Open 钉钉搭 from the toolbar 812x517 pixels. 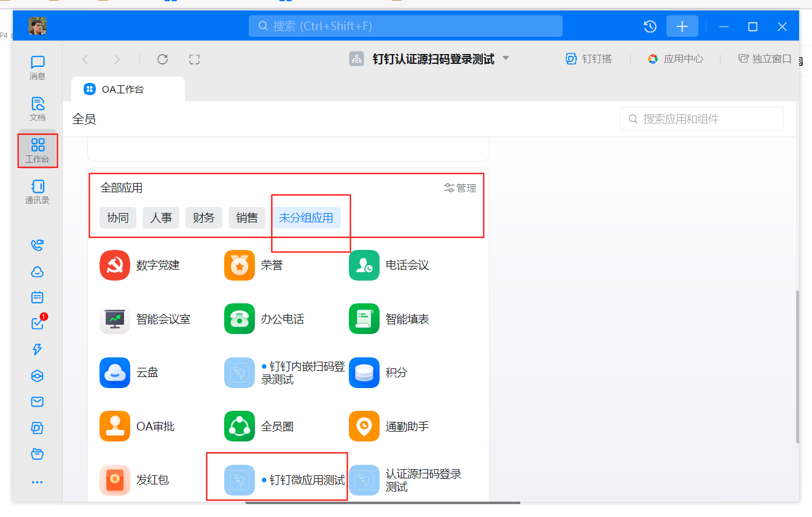pyautogui.click(x=588, y=59)
